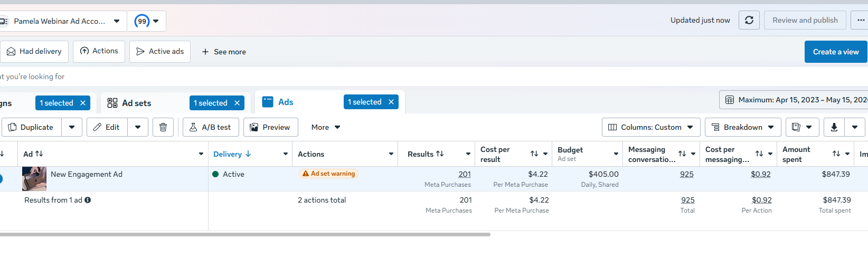Sort by Messaging conversations arrows
The width and height of the screenshot is (868, 258).
(682, 154)
